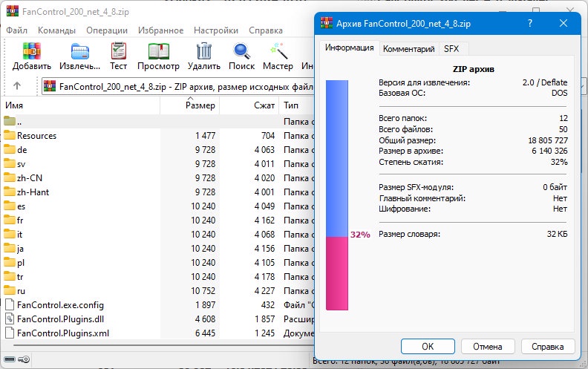Click the packed size value 1 857
588x369 pixels.
[264, 319]
